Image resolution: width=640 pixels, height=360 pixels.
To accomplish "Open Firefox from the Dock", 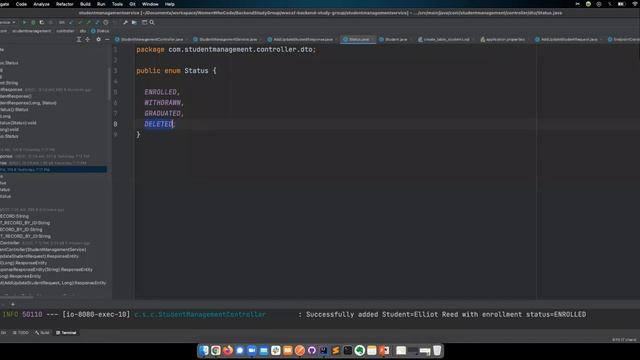I will 228,350.
